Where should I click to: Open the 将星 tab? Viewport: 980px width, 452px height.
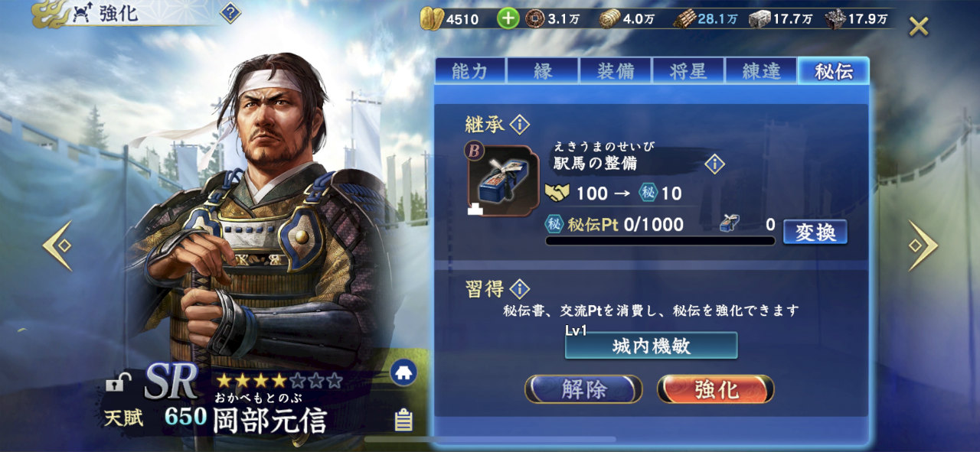[x=688, y=71]
